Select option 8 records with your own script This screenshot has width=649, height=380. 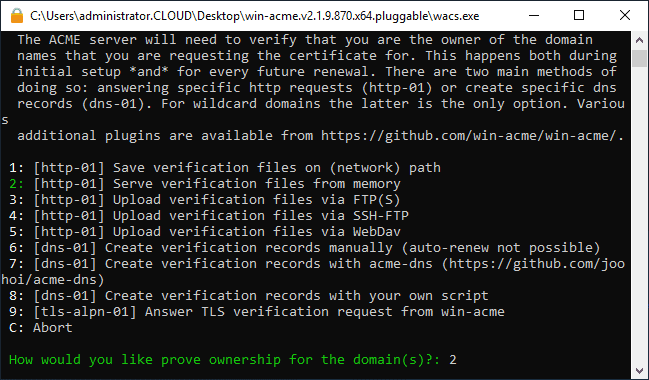249,296
